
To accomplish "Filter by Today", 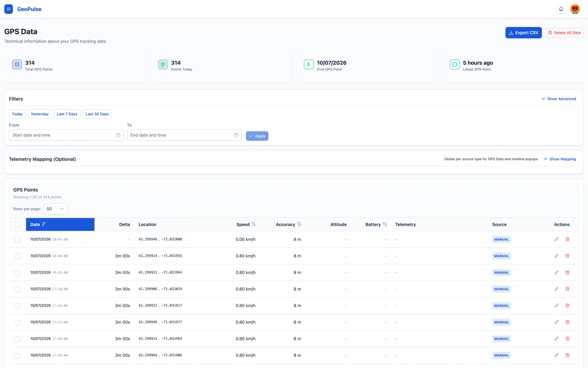I will point(17,114).
